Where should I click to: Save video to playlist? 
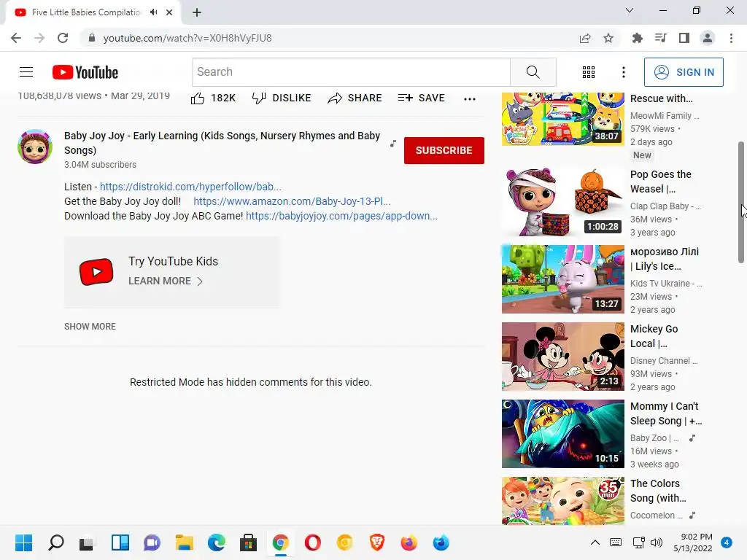421,98
